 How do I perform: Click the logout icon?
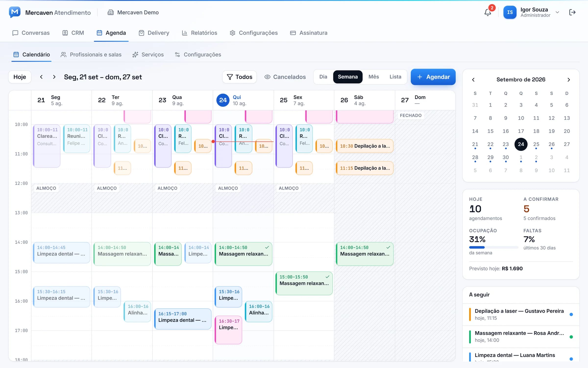572,12
